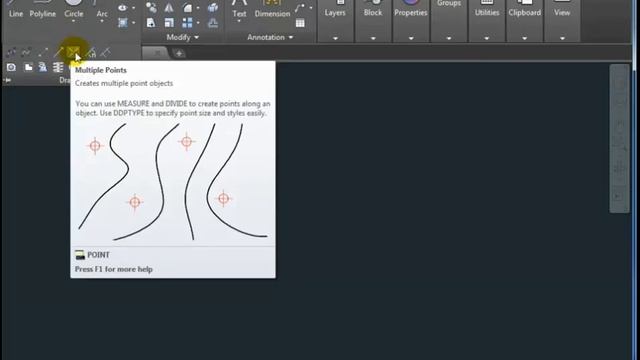Viewport: 640px width, 360px height.
Task: Select the current drawing file tab
Action: pyautogui.click(x=156, y=53)
